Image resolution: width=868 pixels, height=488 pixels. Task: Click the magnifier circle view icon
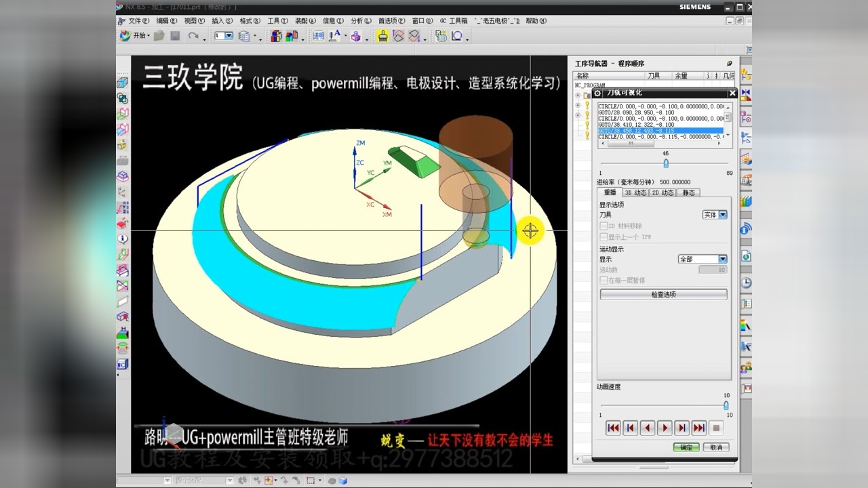[457, 36]
